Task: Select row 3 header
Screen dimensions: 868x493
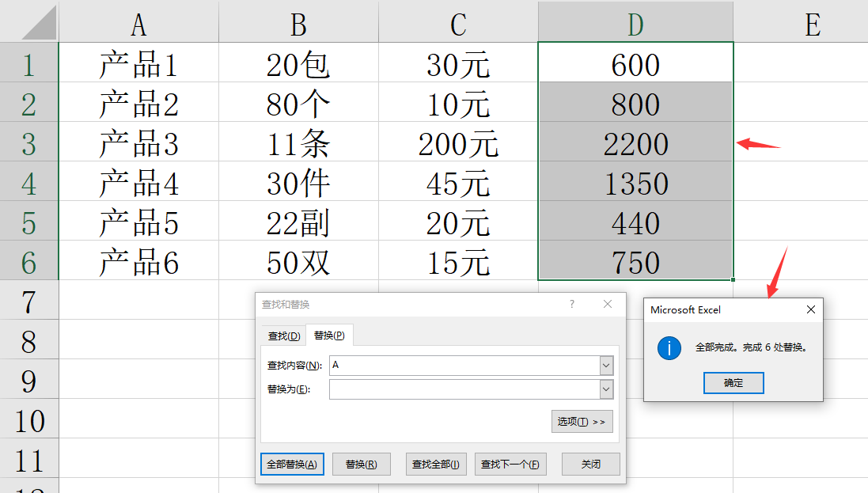Action: [x=29, y=144]
